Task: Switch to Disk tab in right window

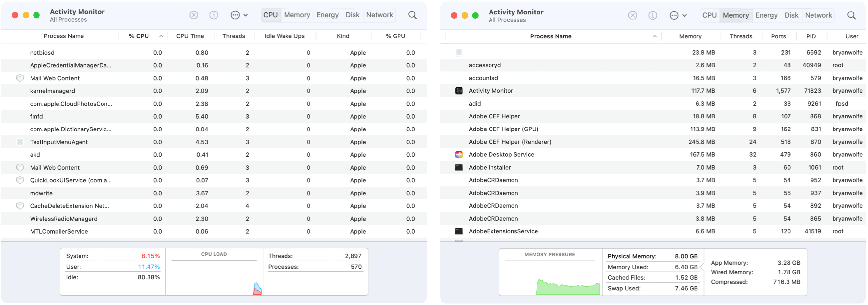Action: pos(791,15)
